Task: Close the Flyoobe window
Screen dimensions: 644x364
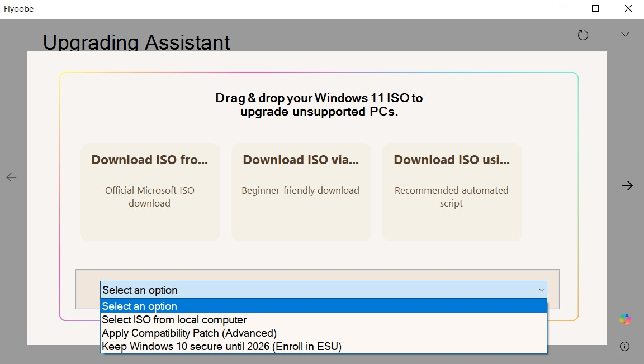Action: 628,8
